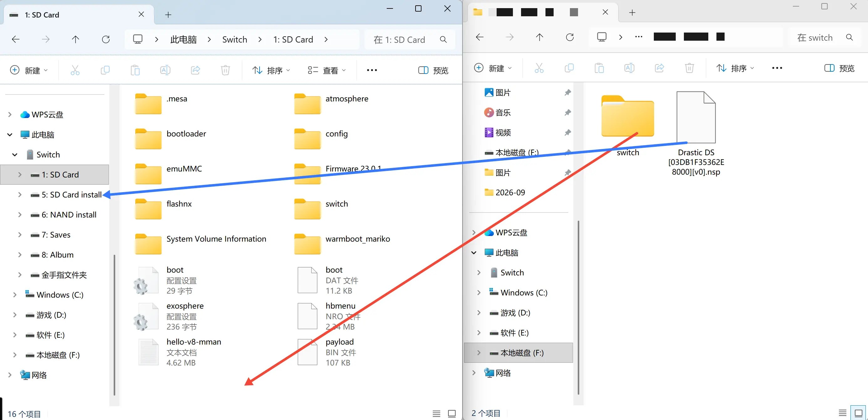Open See more (…) menu in right toolbar
The width and height of the screenshot is (868, 420).
tap(777, 68)
